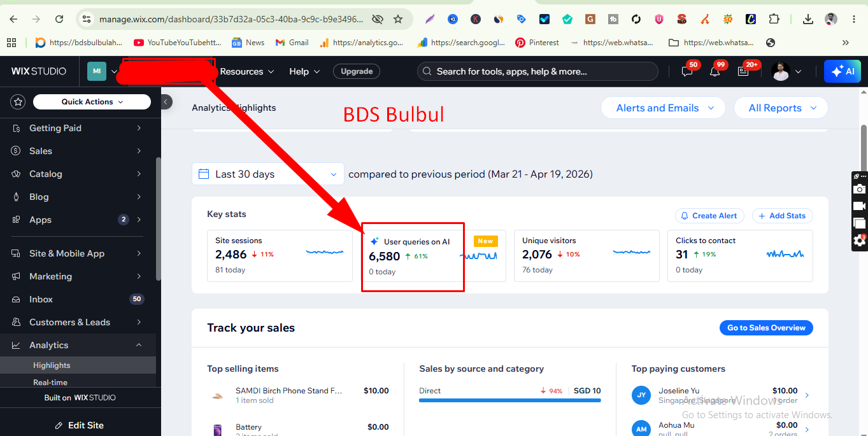The image size is (868, 436).
Task: Open the Marketing sidebar section
Action: [x=78, y=276]
